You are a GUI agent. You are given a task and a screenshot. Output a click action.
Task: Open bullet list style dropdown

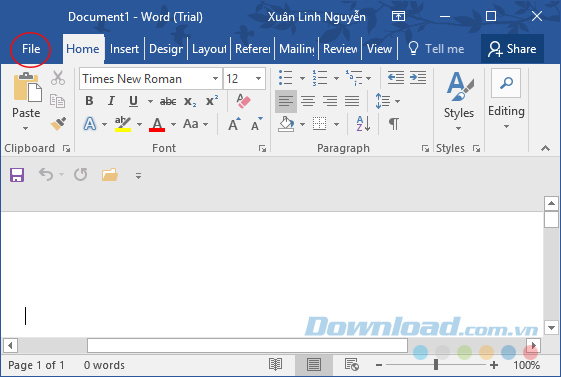coord(302,78)
